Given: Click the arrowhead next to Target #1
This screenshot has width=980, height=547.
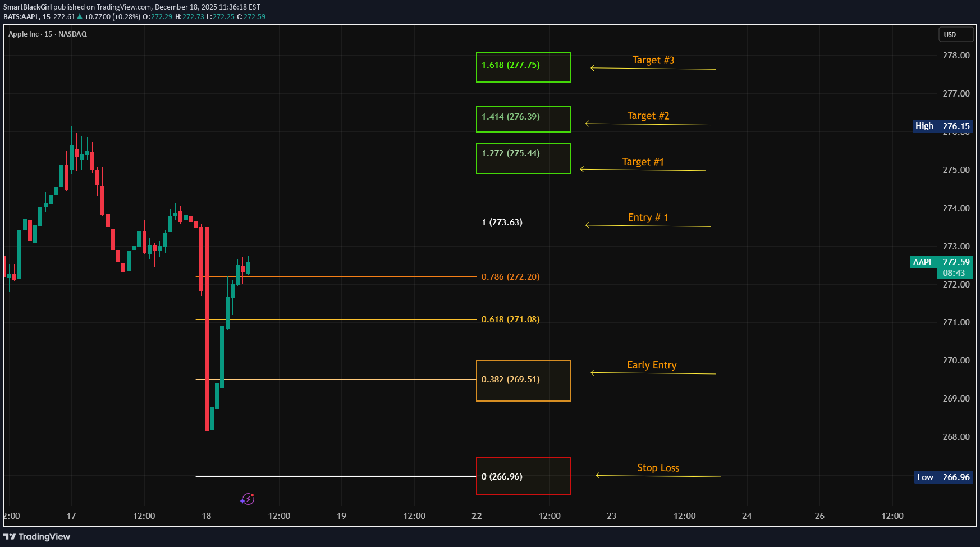Looking at the screenshot, I should (583, 169).
